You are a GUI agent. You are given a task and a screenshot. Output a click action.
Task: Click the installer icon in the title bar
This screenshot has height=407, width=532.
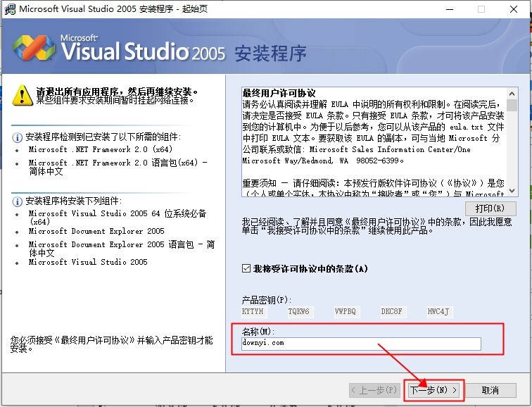coord(10,9)
